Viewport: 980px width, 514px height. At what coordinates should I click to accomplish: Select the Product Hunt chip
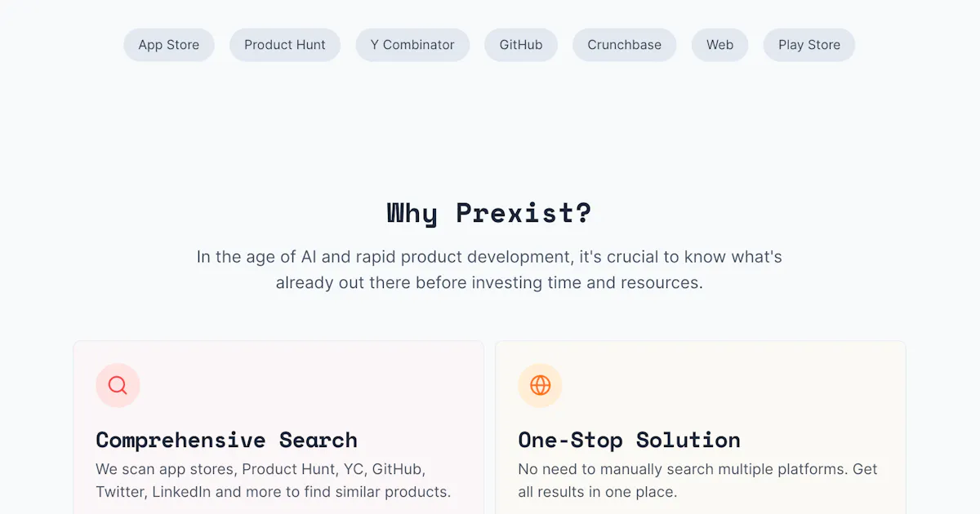click(x=285, y=45)
